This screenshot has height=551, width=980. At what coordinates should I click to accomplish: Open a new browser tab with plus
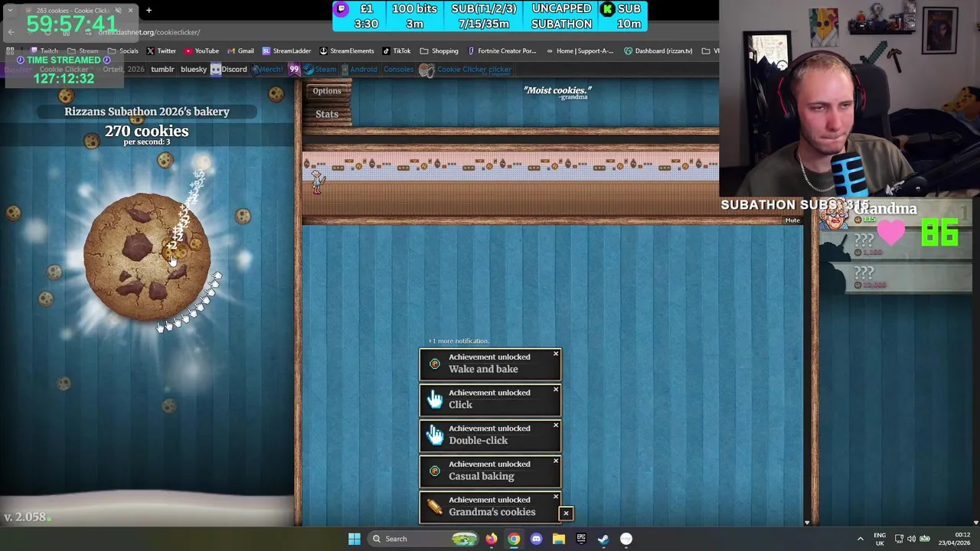149,11
